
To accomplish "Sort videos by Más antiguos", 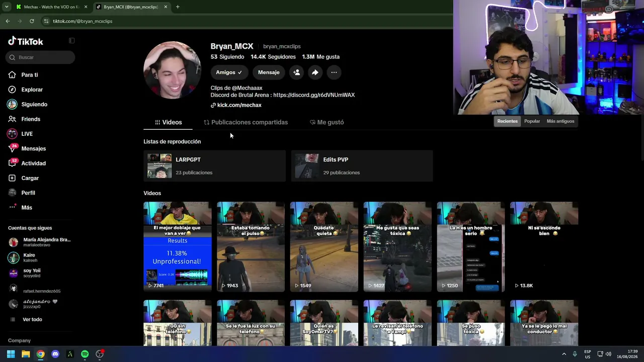I will point(560,121).
